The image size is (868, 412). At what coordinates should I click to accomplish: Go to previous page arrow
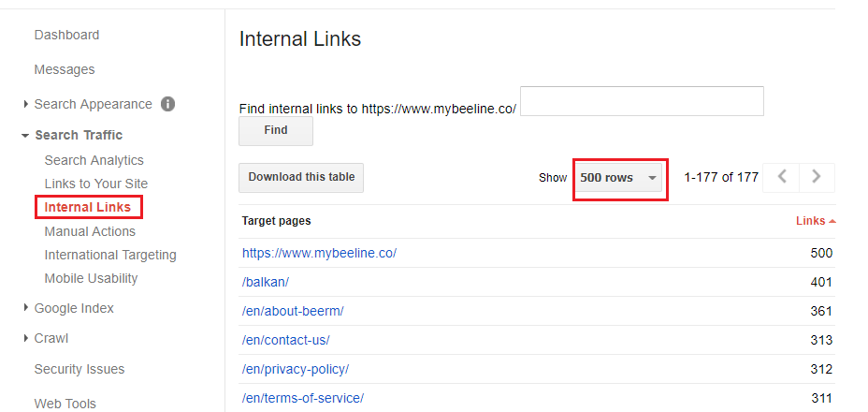click(x=782, y=177)
